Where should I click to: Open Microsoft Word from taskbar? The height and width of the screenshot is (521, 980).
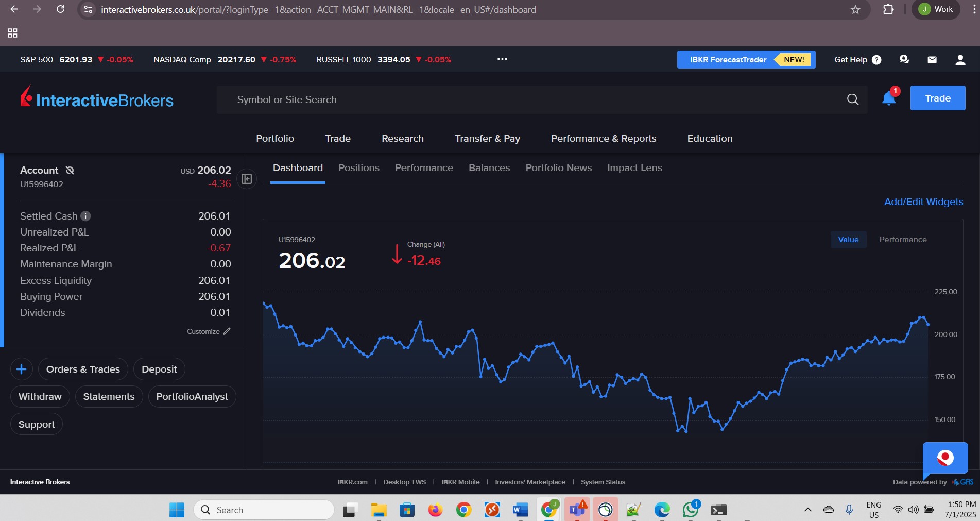520,510
